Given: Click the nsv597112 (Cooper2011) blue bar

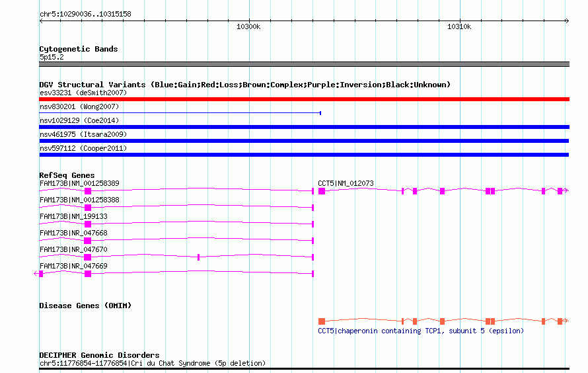Looking at the screenshot, I should pyautogui.click(x=304, y=155).
